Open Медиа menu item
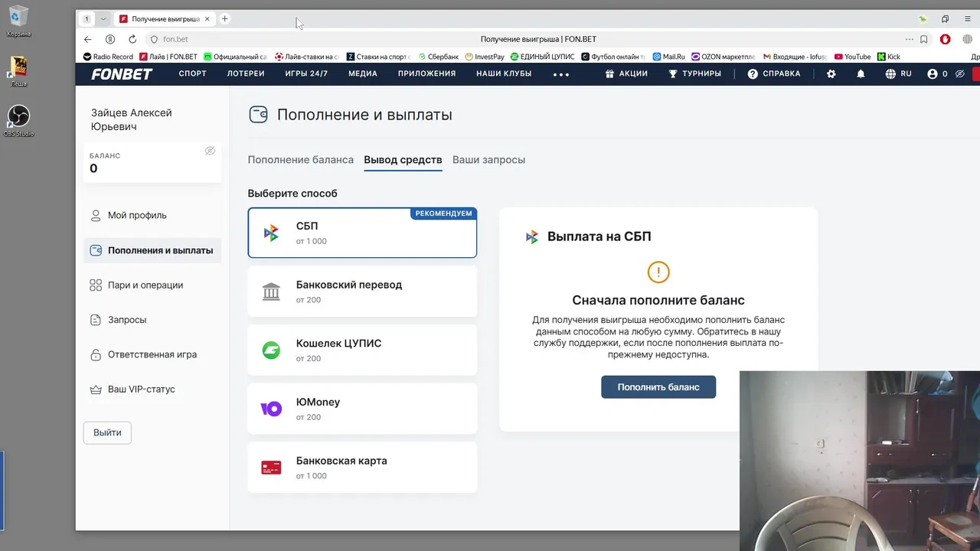Image resolution: width=980 pixels, height=551 pixels. [x=363, y=74]
